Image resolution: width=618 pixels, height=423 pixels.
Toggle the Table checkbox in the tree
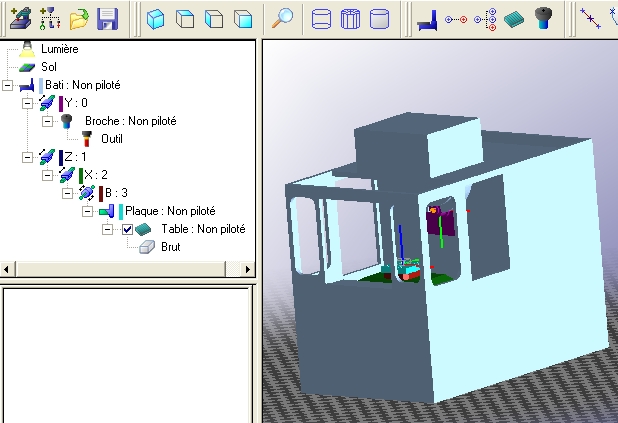[x=127, y=229]
